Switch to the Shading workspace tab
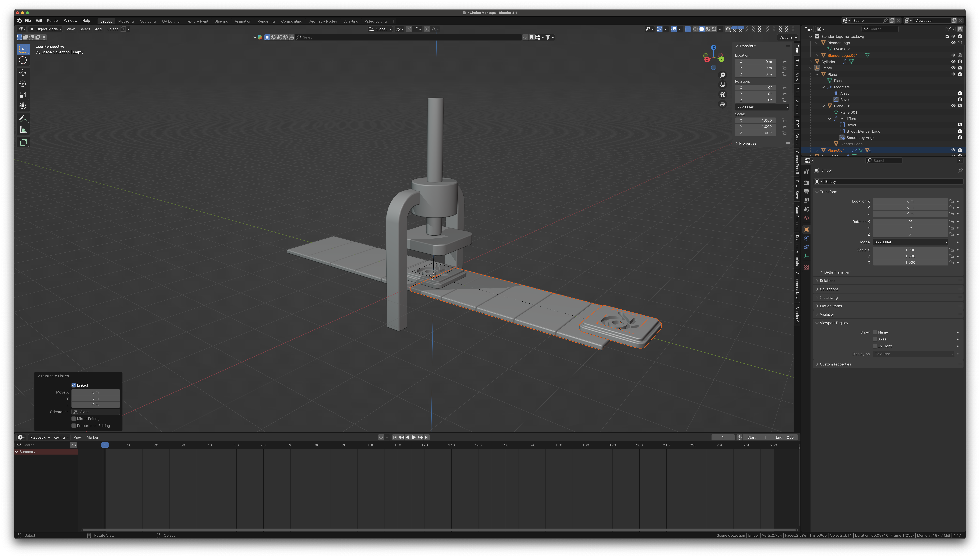The image size is (980, 557). pos(221,21)
